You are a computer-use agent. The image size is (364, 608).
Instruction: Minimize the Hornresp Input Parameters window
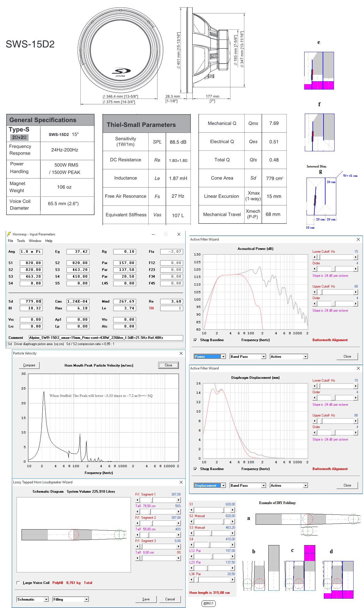(153, 234)
